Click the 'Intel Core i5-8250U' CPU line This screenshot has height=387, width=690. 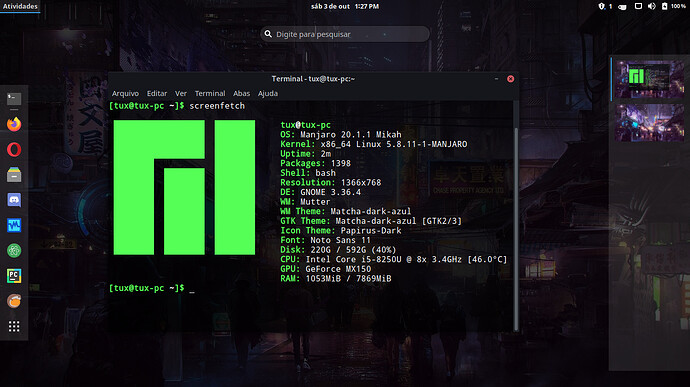[x=393, y=259]
